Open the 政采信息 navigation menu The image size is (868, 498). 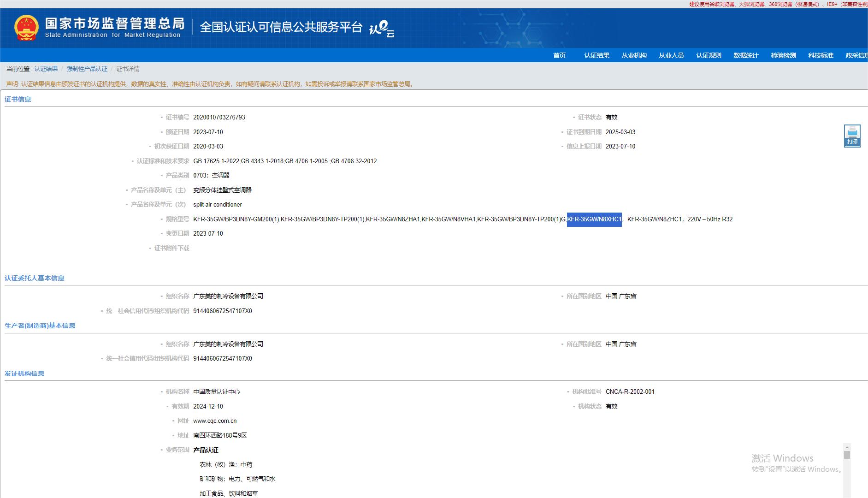[x=856, y=55]
